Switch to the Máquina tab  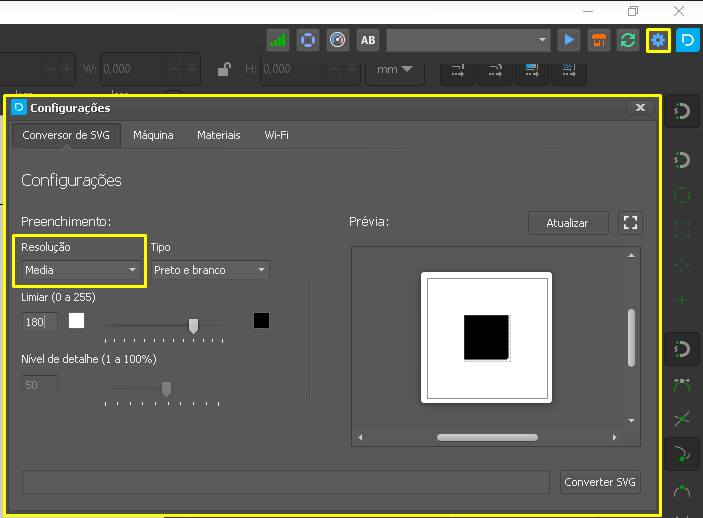click(x=153, y=135)
